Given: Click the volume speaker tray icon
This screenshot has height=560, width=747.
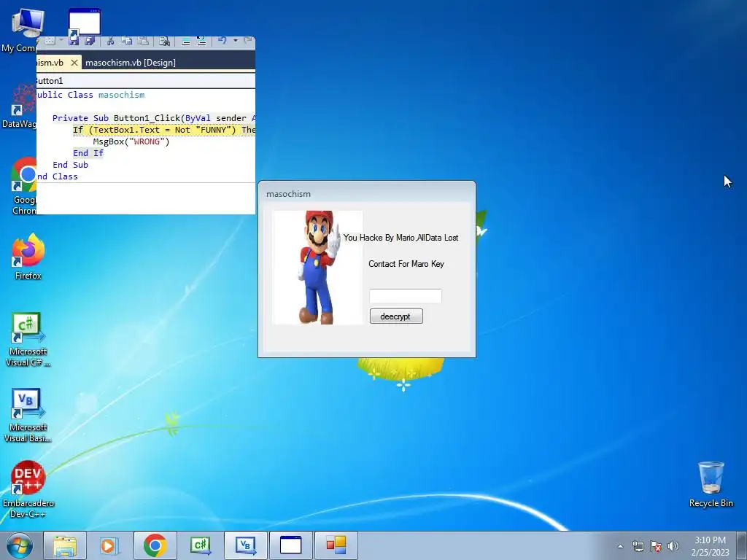Looking at the screenshot, I should [x=673, y=546].
